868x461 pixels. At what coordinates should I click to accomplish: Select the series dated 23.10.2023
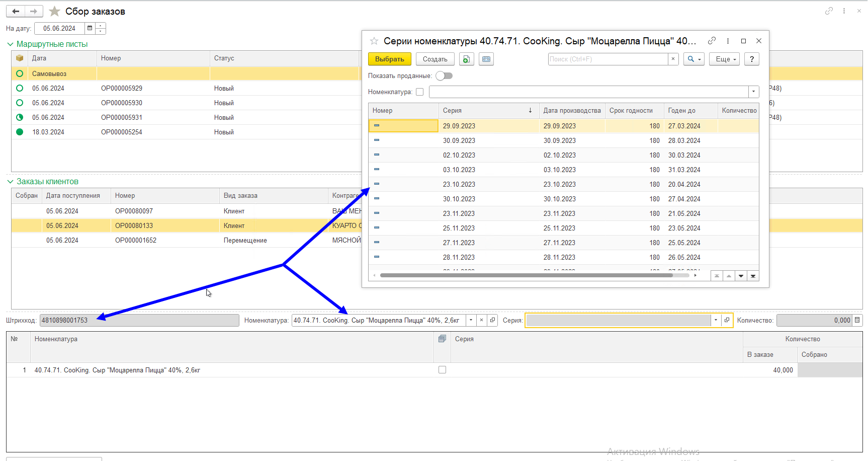[x=564, y=184]
